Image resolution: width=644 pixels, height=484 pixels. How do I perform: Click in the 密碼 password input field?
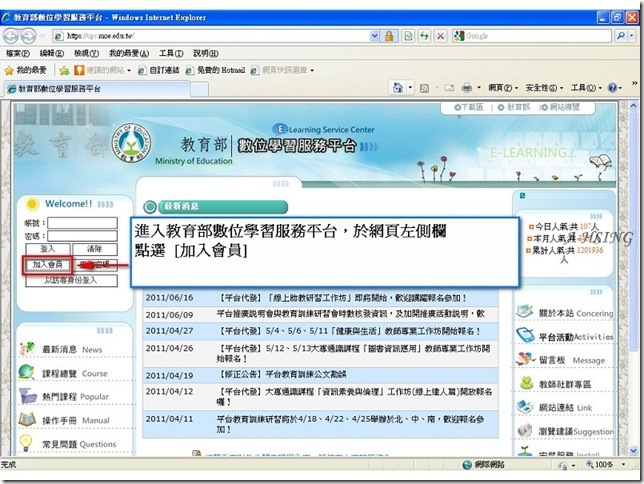coord(83,236)
